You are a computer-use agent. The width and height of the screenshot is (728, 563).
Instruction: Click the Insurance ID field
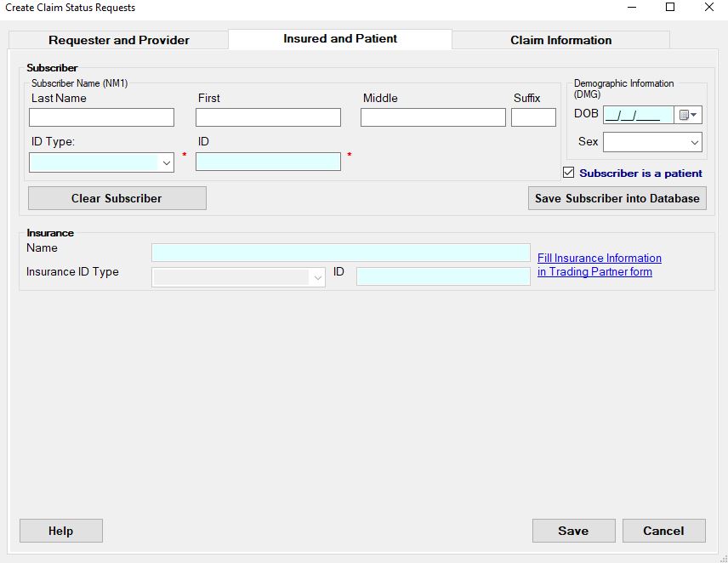(x=443, y=276)
